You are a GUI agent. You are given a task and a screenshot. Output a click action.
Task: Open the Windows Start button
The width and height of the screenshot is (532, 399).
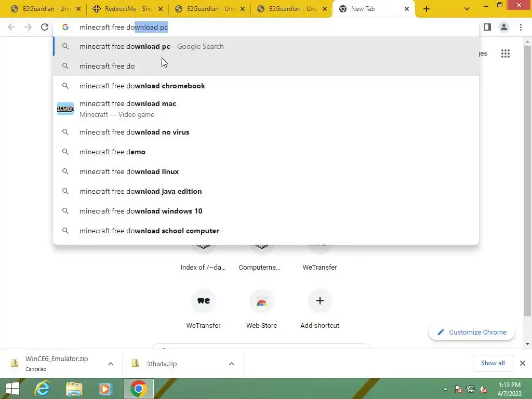click(x=12, y=389)
